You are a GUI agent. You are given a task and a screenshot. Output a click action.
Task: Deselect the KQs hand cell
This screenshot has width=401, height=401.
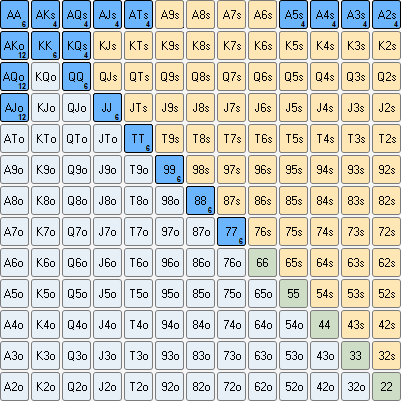[76, 46]
